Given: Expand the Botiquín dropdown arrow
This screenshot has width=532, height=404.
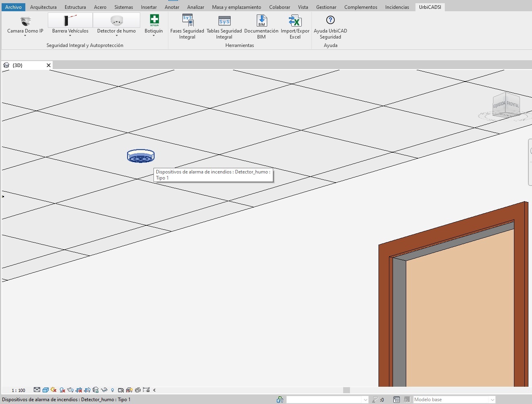Looking at the screenshot, I should pos(153,36).
